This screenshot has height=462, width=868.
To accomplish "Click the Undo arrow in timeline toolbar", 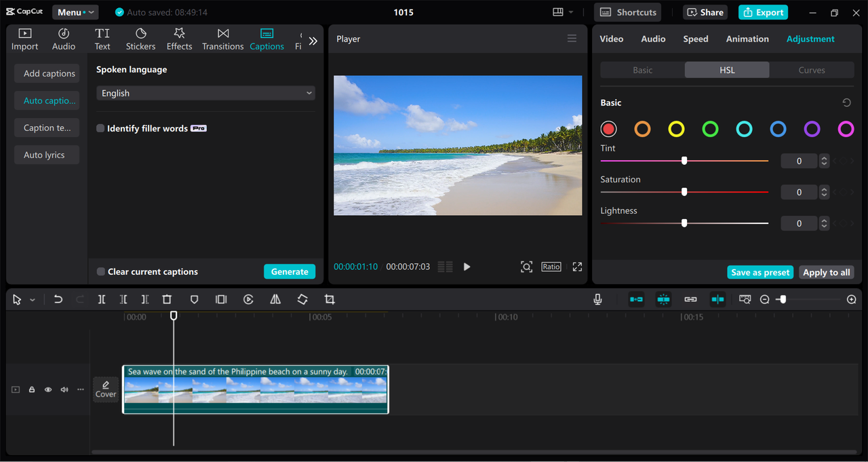I will 58,299.
